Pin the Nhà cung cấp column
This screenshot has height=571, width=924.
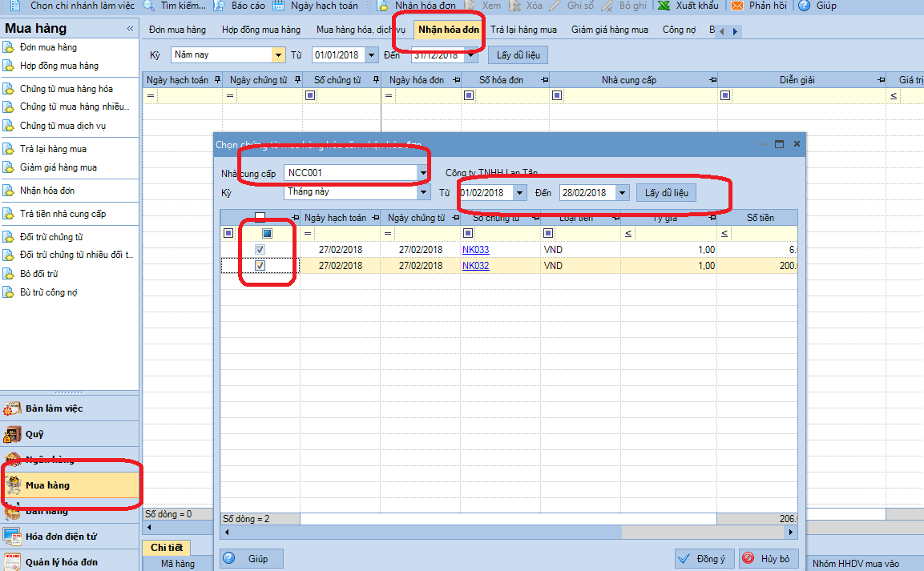(x=712, y=80)
